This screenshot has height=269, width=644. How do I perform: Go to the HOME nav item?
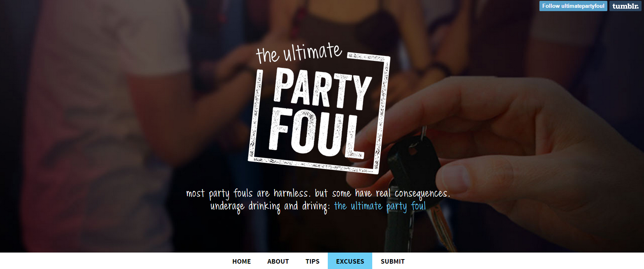[241, 261]
